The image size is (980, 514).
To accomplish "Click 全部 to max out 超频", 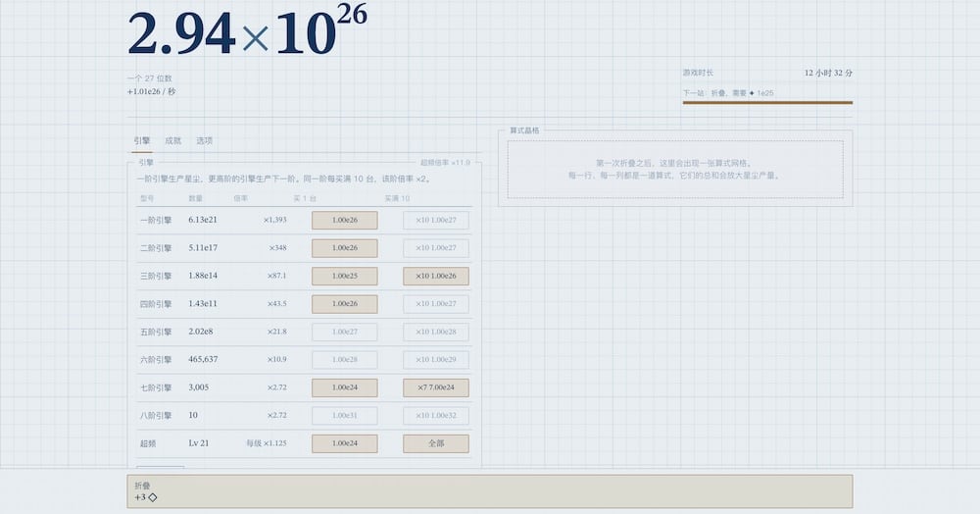I will [436, 443].
